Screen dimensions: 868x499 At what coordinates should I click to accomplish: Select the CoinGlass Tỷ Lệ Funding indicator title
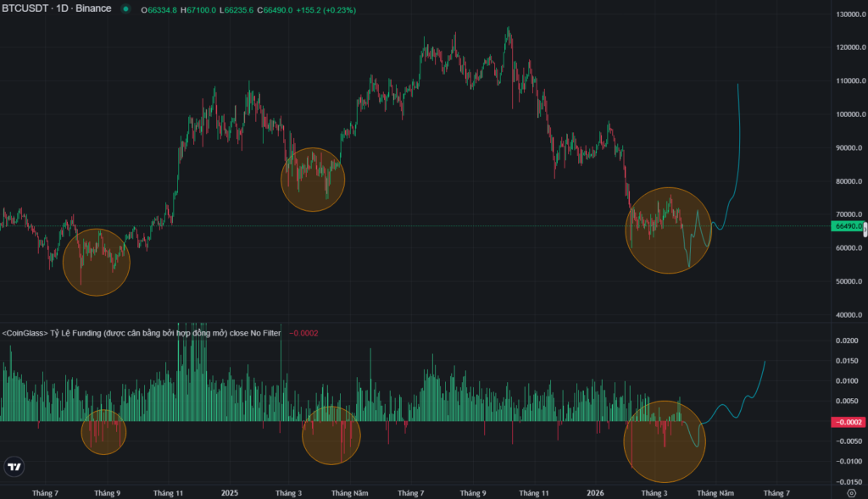[x=142, y=333]
